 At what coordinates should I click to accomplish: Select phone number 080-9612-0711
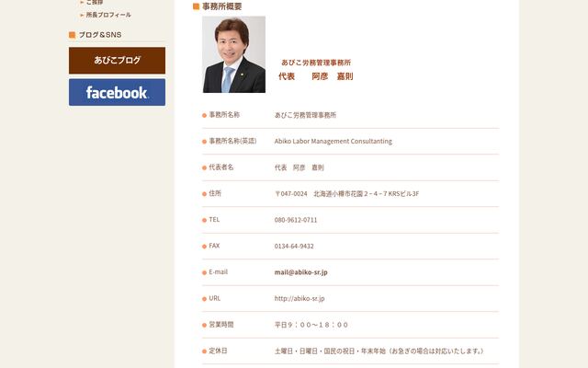click(x=296, y=220)
